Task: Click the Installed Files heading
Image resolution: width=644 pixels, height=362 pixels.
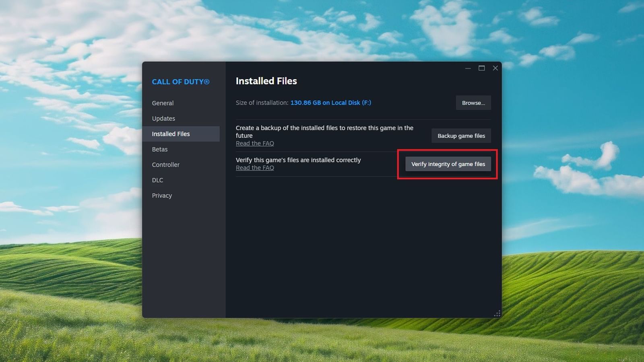Action: [266, 81]
